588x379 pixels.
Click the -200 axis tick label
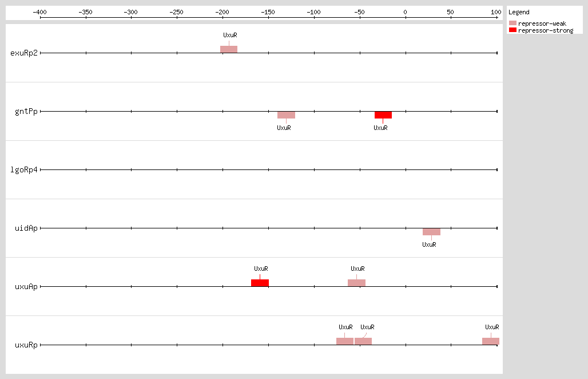[x=223, y=12]
